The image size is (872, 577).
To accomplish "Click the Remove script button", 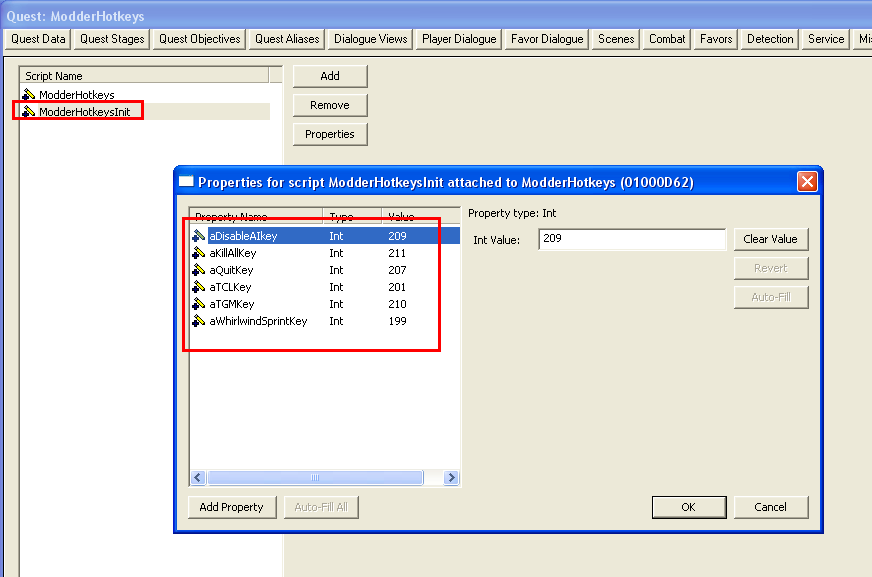I will point(330,105).
